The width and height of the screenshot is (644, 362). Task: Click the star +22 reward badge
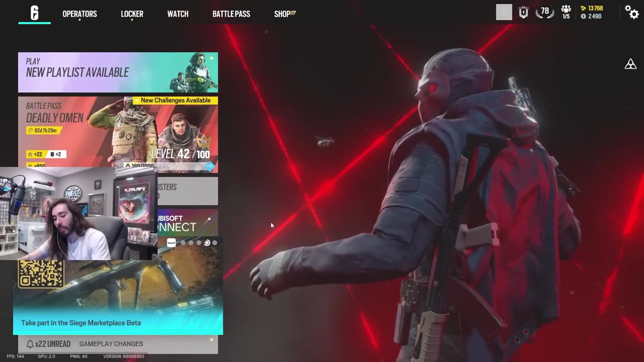(x=35, y=154)
